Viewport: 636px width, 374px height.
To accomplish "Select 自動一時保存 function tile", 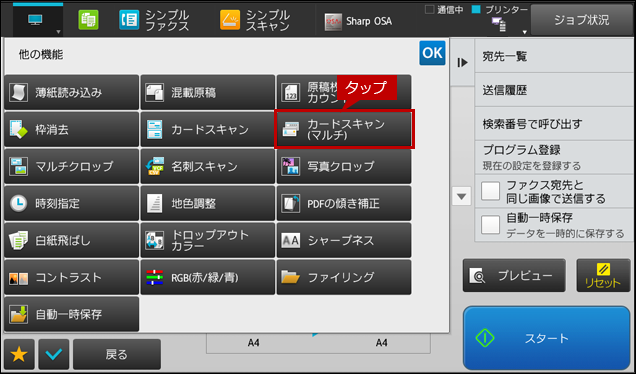I will 71,314.
